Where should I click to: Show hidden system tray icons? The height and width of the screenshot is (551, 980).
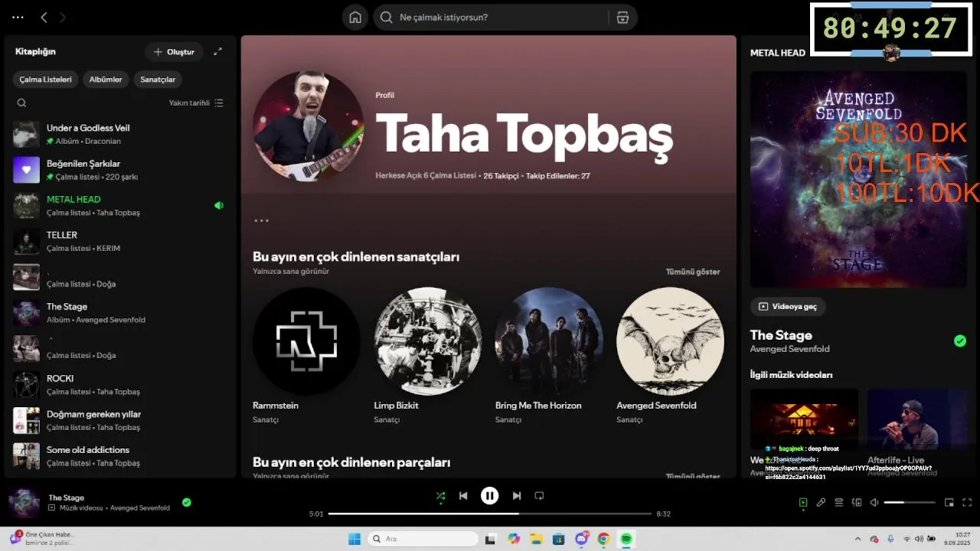tap(857, 539)
